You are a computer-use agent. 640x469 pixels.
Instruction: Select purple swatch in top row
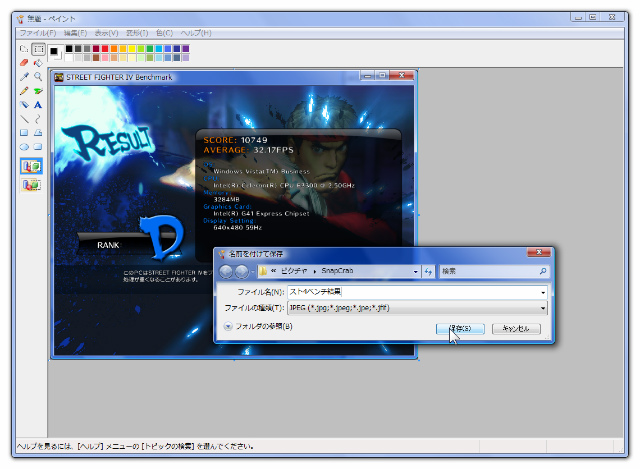186,49
